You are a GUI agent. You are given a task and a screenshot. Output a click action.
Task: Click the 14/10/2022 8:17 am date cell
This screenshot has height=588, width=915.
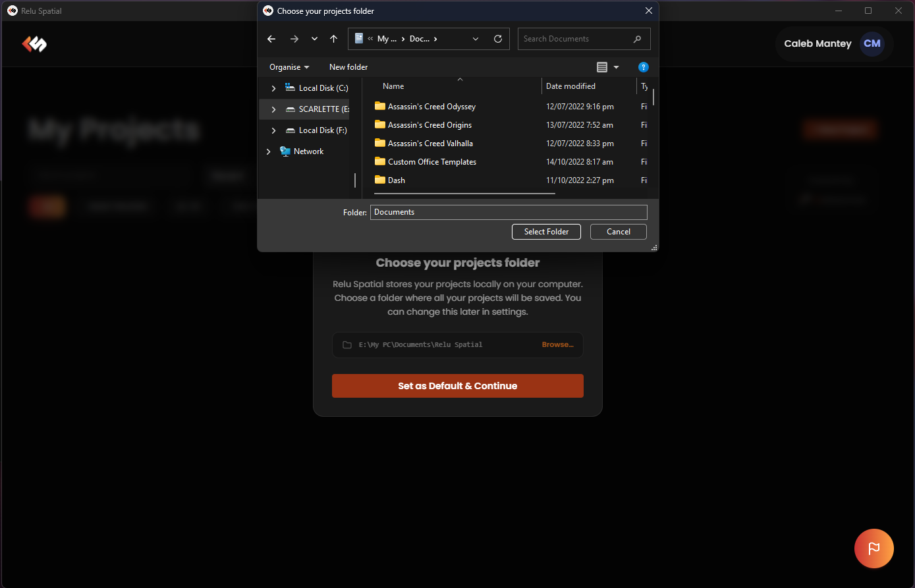580,162
